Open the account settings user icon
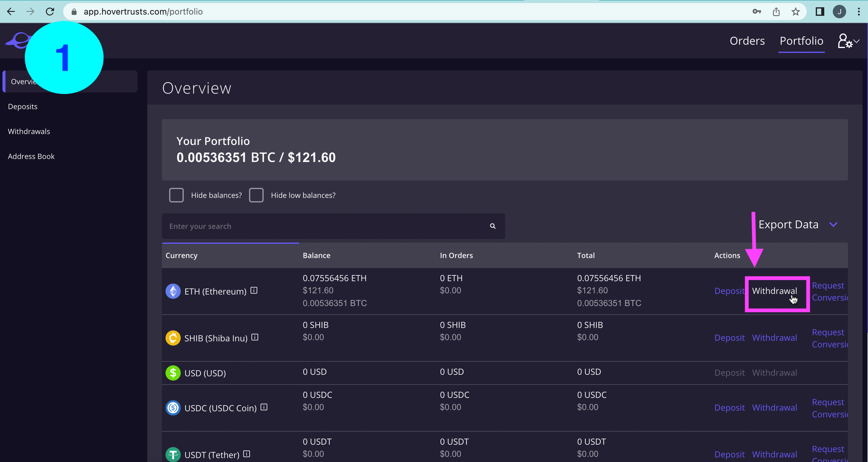Screen dimensions: 868x462 pyautogui.click(x=845, y=41)
